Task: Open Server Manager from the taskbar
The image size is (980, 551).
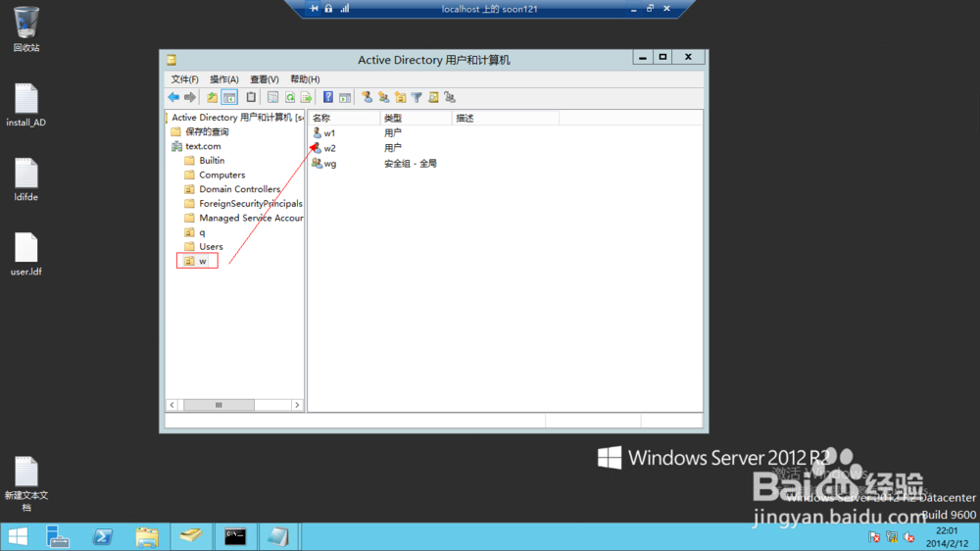Action: (x=58, y=536)
